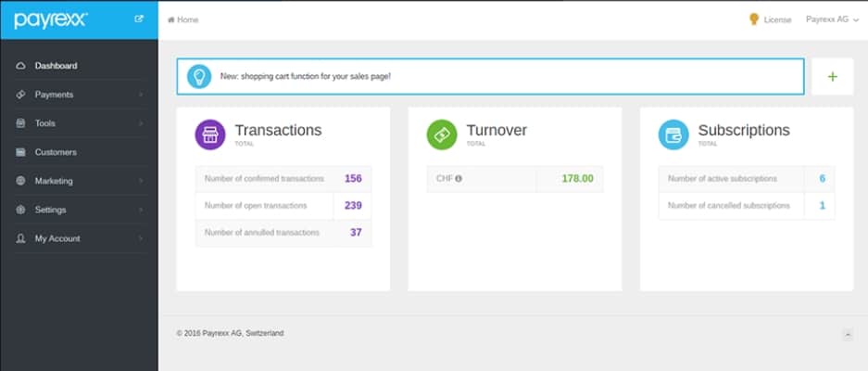Image resolution: width=868 pixels, height=371 pixels.
Task: Click the License award icon in header
Action: pos(754,19)
